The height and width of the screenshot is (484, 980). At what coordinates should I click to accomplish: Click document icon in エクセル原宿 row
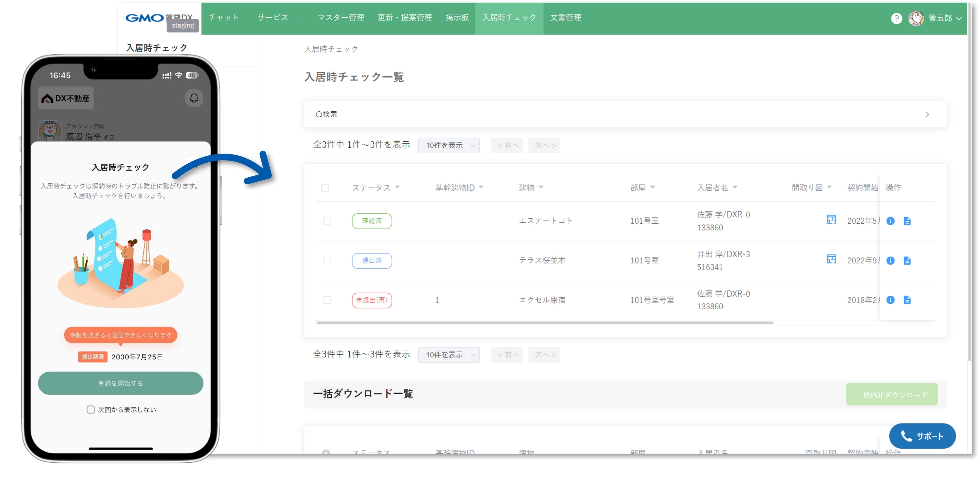907,300
